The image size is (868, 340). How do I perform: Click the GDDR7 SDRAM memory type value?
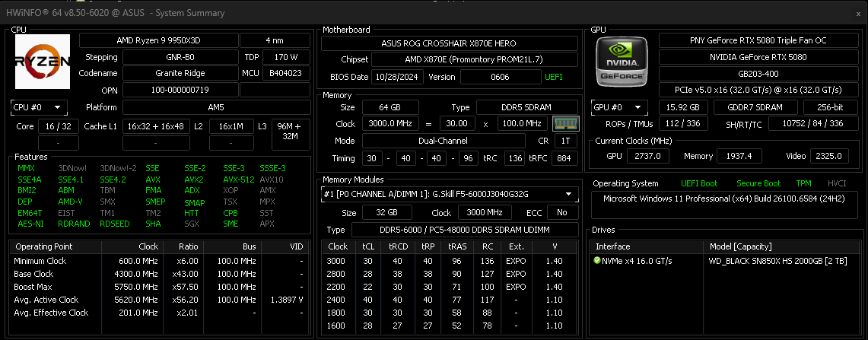[755, 107]
